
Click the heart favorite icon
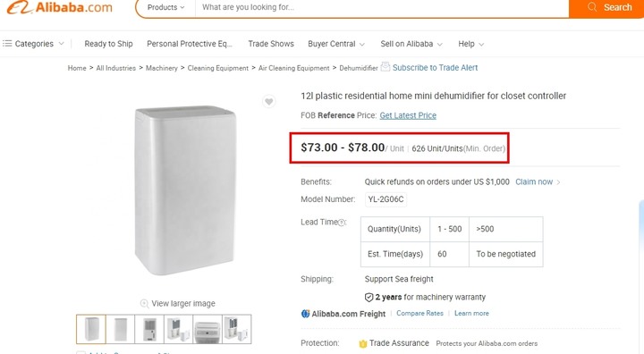(268, 101)
